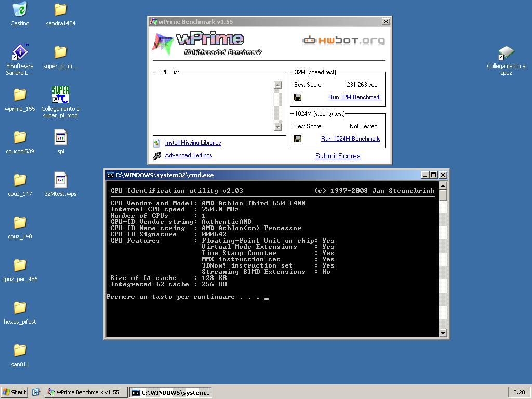Click the wPrime logo graphic

click(206, 44)
